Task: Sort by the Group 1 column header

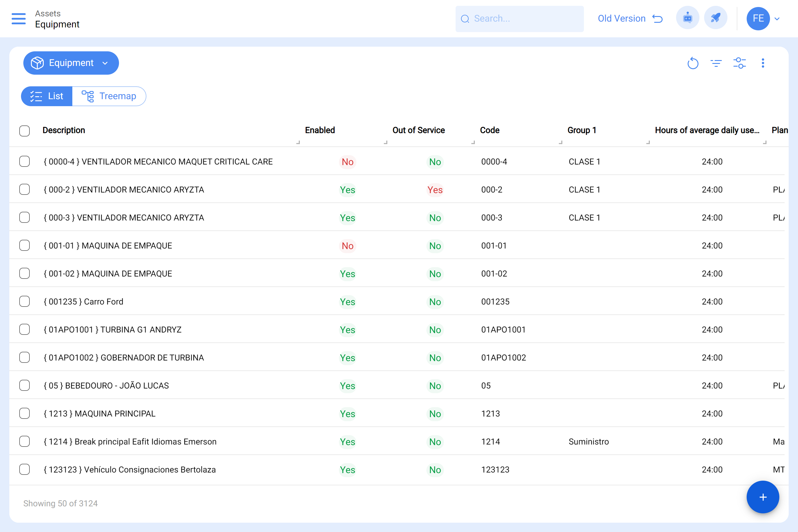Action: click(582, 130)
